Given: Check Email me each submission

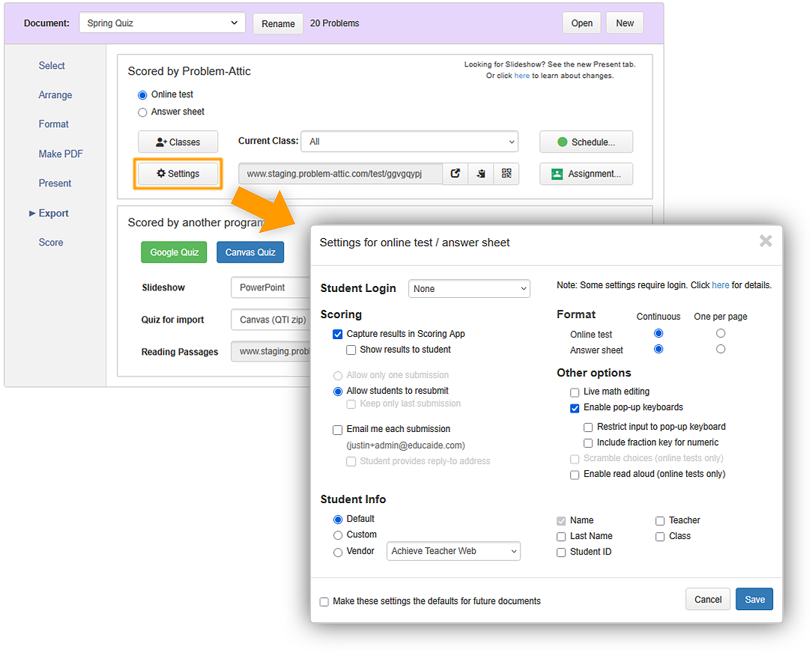Looking at the screenshot, I should click(x=338, y=430).
